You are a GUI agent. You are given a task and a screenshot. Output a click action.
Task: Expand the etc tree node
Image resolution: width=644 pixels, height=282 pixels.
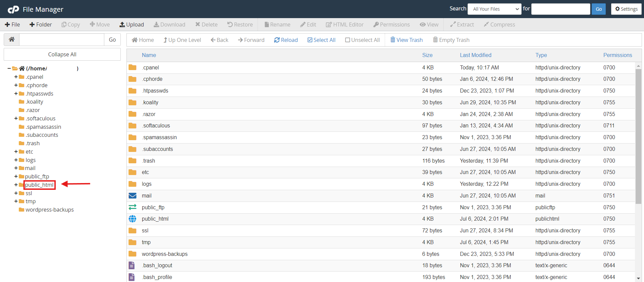coord(16,152)
